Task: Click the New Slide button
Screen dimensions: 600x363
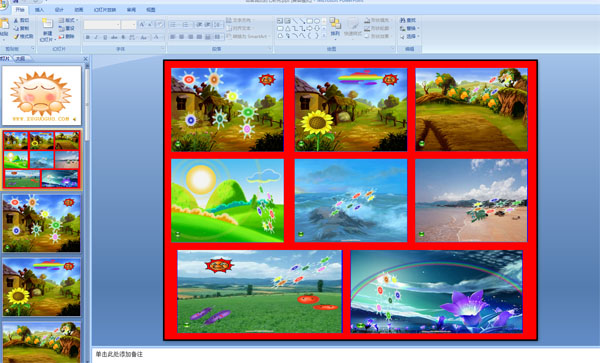Action: pyautogui.click(x=47, y=29)
